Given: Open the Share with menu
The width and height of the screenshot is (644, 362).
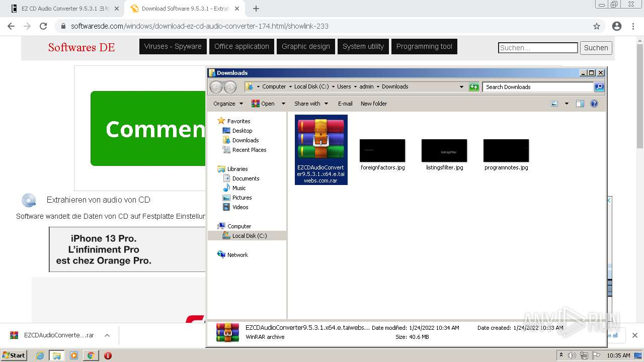Looking at the screenshot, I should 311,104.
